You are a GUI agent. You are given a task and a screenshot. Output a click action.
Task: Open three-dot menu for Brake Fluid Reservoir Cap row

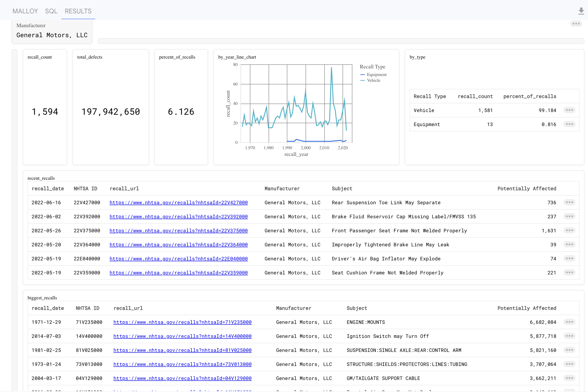[x=569, y=216]
